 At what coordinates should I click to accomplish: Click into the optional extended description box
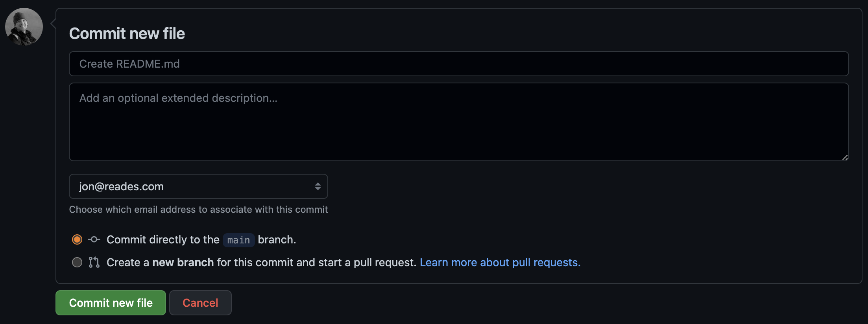[x=458, y=122]
